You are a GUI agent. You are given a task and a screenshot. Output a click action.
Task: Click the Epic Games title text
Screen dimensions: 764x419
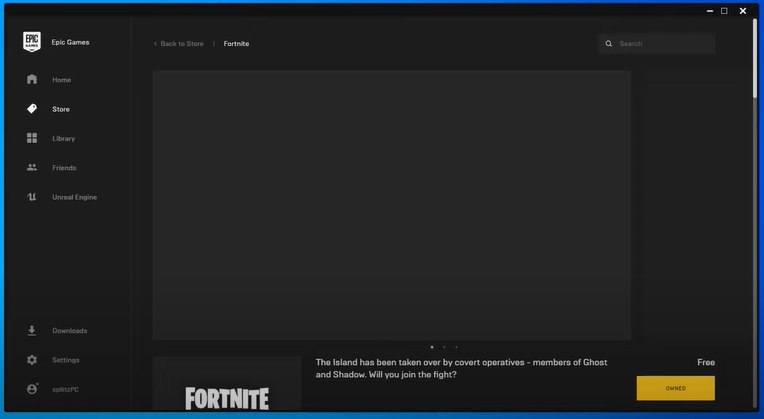point(71,42)
